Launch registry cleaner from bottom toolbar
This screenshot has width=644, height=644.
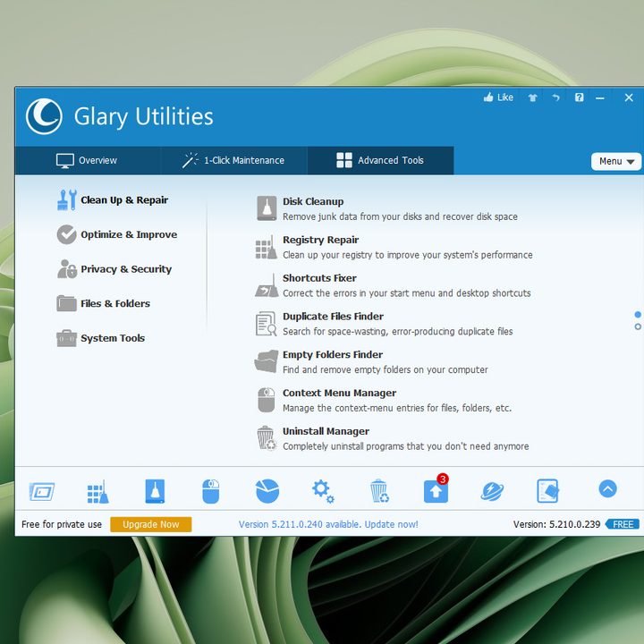(x=97, y=491)
